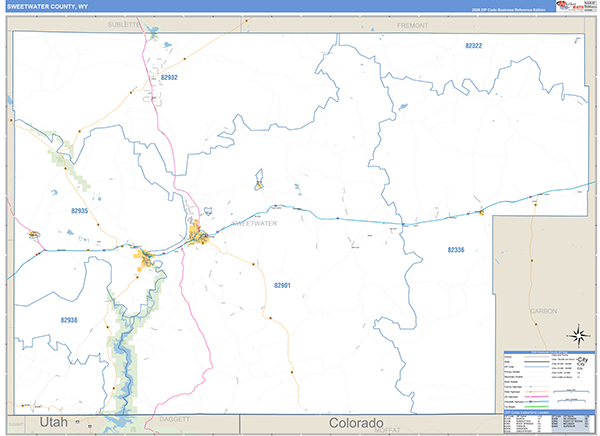
Task: Click the compass rose on the map
Action: (x=578, y=336)
